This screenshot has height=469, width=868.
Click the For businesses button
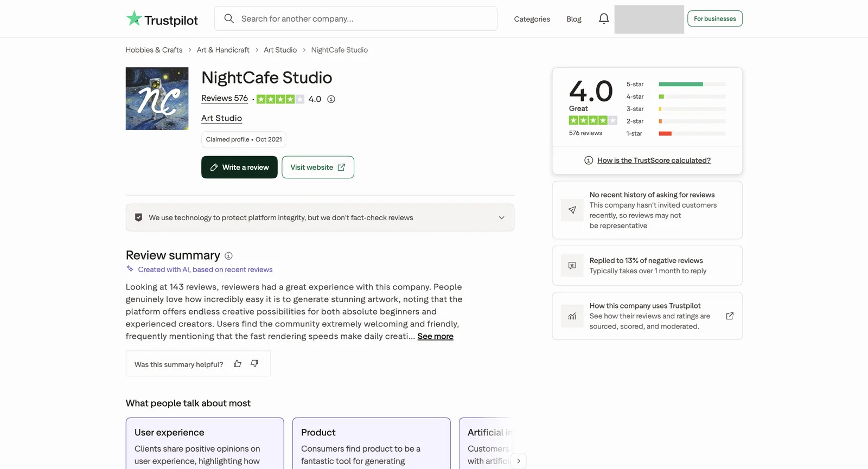714,18
